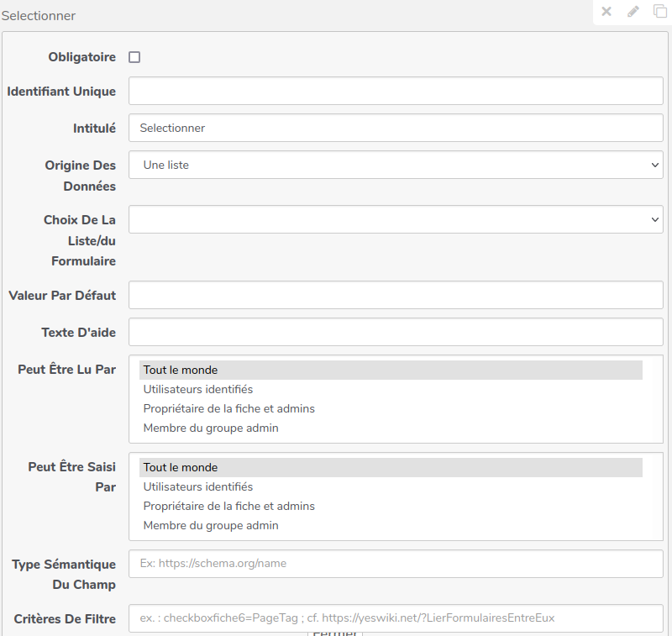Click the remove field X icon

tap(606, 12)
